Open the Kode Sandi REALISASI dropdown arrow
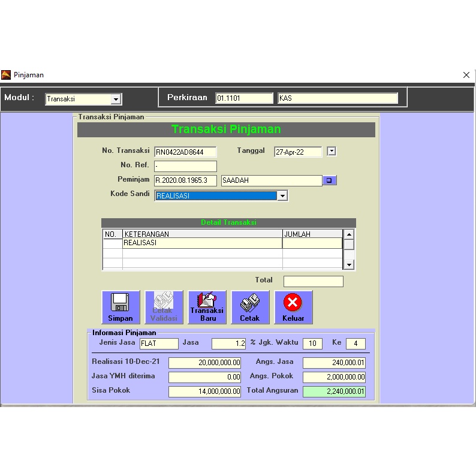Viewport: 476px width, 476px height. [x=282, y=196]
